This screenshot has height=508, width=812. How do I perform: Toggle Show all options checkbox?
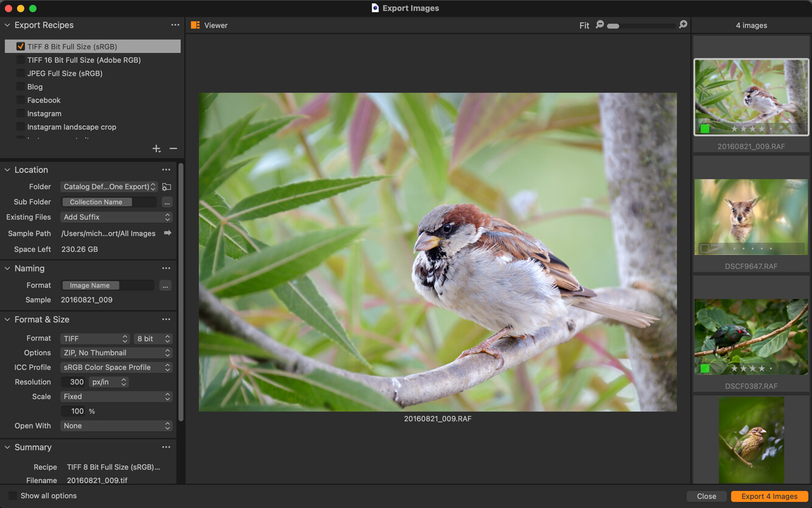point(12,496)
